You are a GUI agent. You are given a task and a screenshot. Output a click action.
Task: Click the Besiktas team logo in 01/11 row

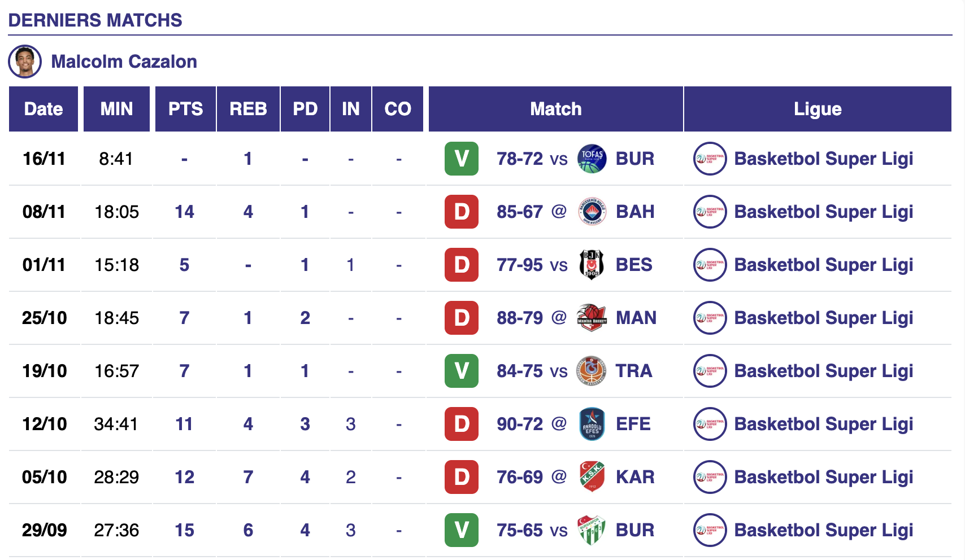[592, 265]
